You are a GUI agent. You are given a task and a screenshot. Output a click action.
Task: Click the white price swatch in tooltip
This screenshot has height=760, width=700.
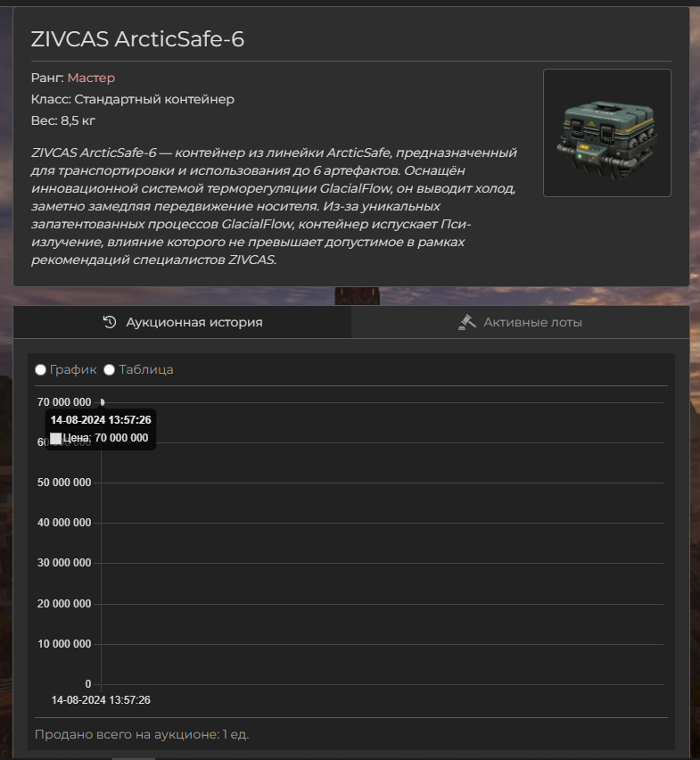pyautogui.click(x=55, y=438)
